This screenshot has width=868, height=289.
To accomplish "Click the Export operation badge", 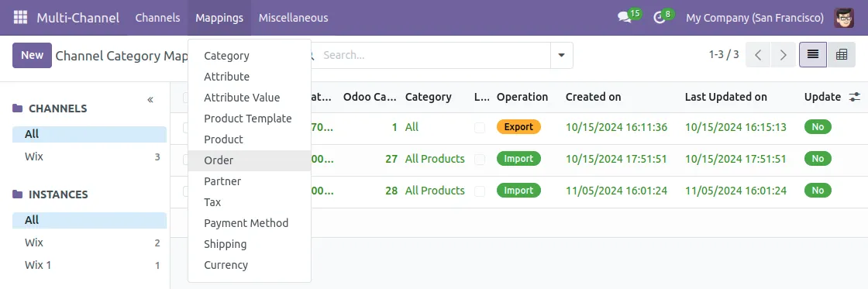I will click(518, 127).
